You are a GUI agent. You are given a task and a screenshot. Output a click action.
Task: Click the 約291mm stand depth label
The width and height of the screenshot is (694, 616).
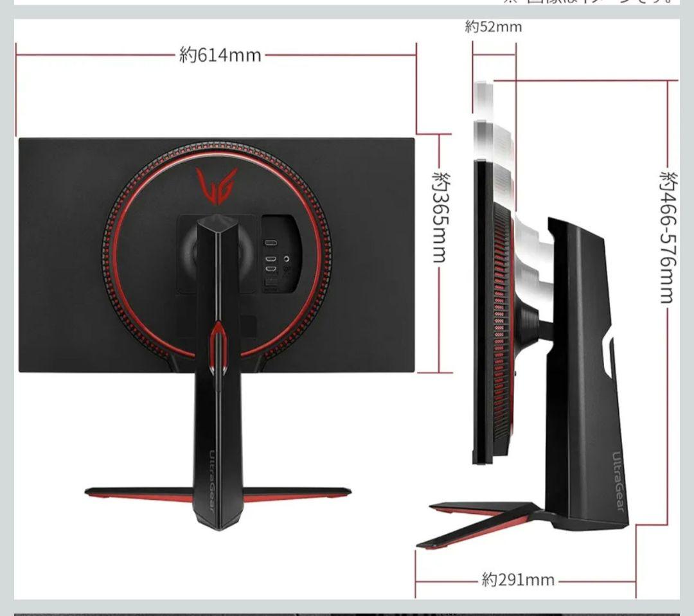[x=518, y=579]
